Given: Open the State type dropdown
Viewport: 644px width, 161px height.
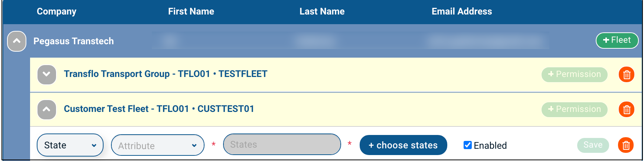Looking at the screenshot, I should pyautogui.click(x=70, y=145).
